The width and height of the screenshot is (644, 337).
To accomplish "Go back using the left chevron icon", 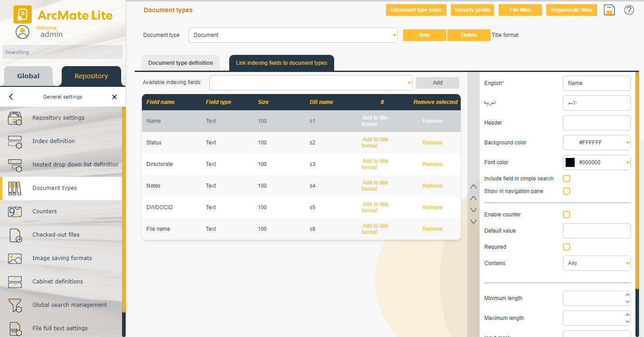I will pyautogui.click(x=11, y=97).
